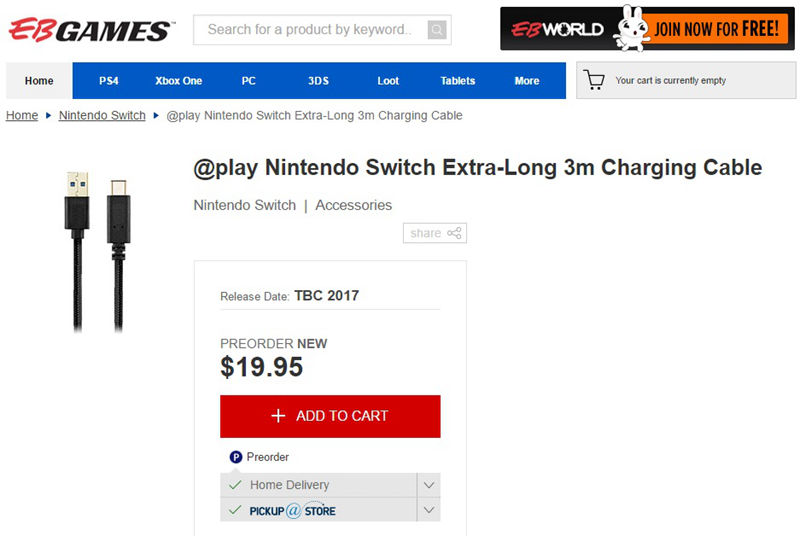Click the blue Preorder P icon
This screenshot has height=536, width=800.
[x=236, y=457]
